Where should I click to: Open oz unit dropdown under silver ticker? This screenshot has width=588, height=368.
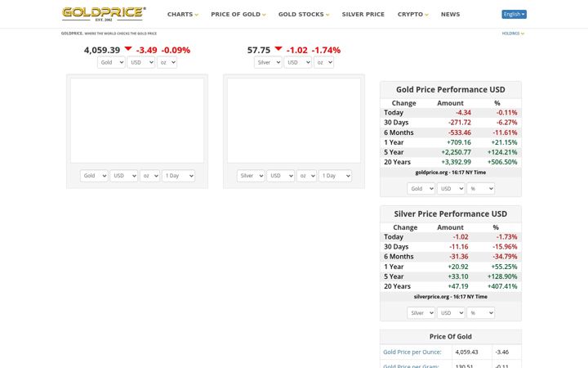[x=323, y=62]
